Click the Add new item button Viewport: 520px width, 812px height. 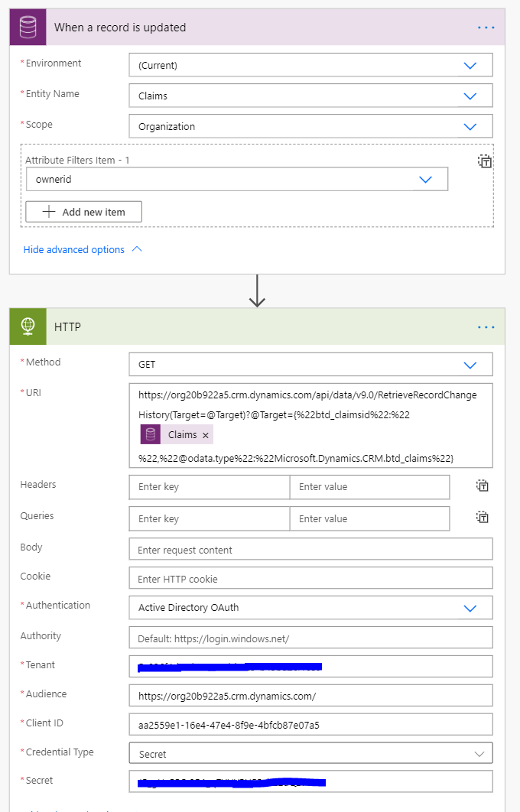[x=84, y=212]
